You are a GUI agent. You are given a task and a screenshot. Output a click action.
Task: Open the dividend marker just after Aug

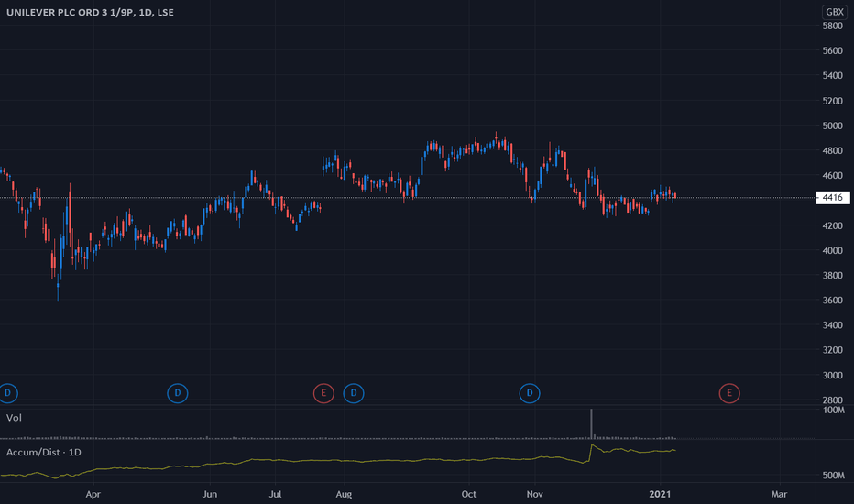[x=354, y=393]
